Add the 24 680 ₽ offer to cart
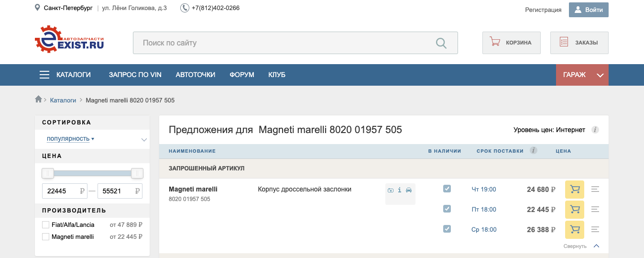 click(575, 190)
